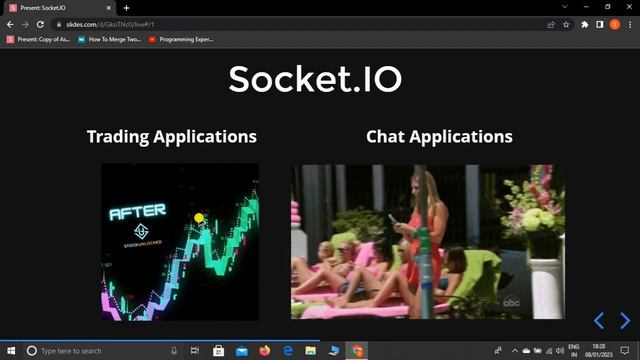
Task: Bookmark this page with the star
Action: tap(566, 25)
